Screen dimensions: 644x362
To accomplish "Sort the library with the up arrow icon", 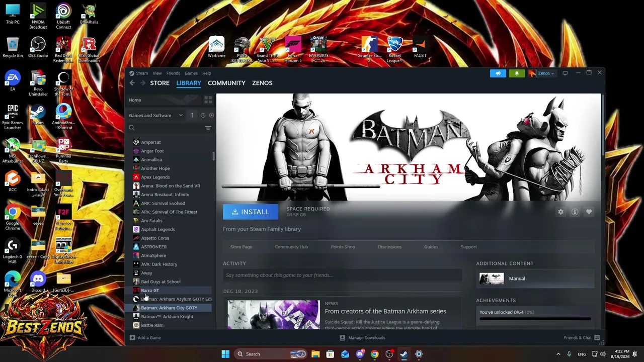I will (x=192, y=115).
